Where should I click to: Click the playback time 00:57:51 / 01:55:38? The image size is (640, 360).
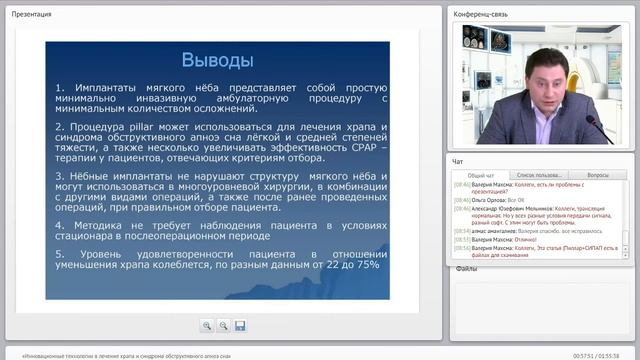596,356
